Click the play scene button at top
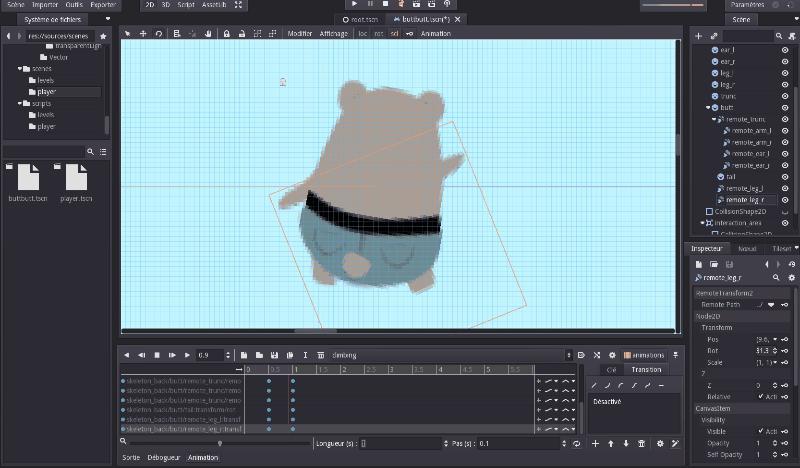This screenshot has height=468, width=800. coord(353,5)
